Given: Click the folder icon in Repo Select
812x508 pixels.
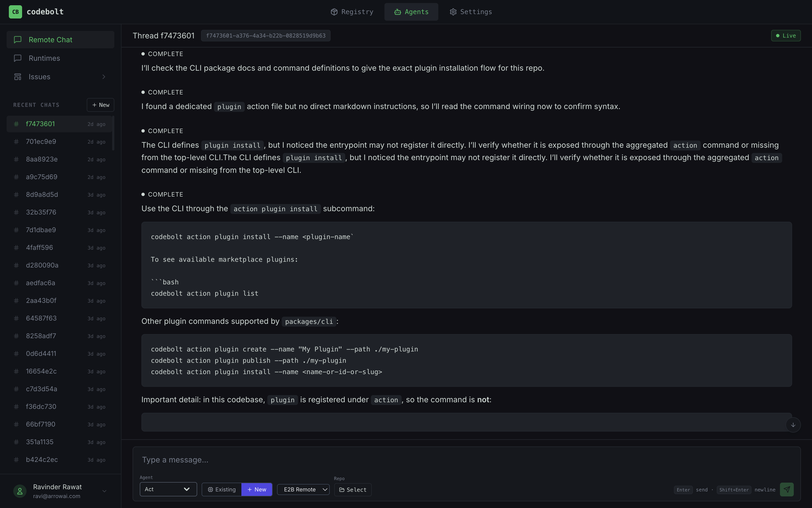Looking at the screenshot, I should pos(342,490).
